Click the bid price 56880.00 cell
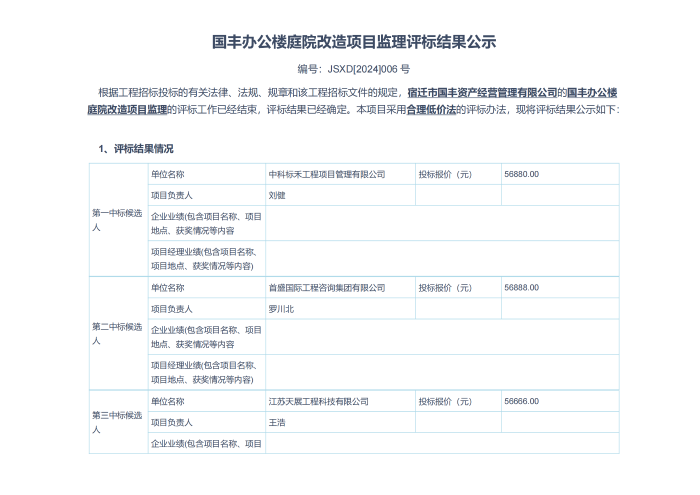 click(560, 175)
